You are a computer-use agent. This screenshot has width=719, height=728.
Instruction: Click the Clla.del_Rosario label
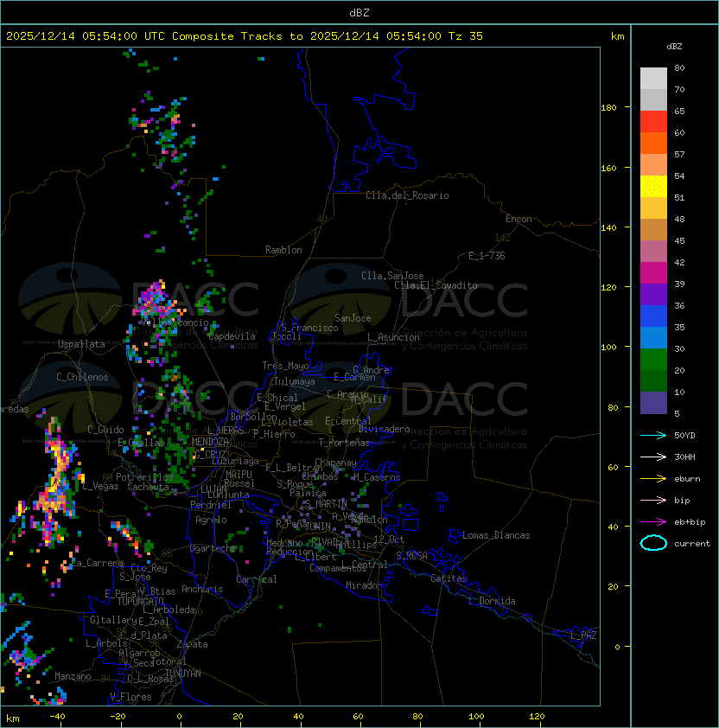pos(407,195)
